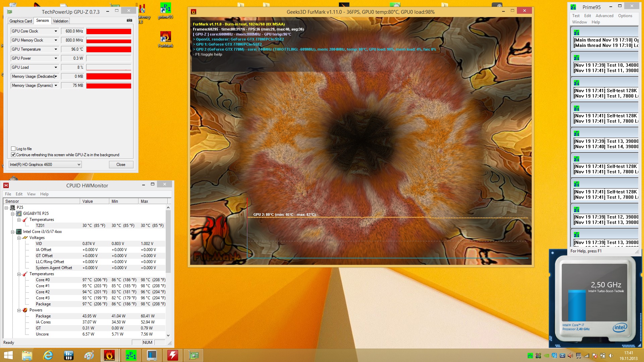Screen dimensions: 644x362
Task: Uncheck Continue refreshing in background checkbox
Action: coord(13,155)
